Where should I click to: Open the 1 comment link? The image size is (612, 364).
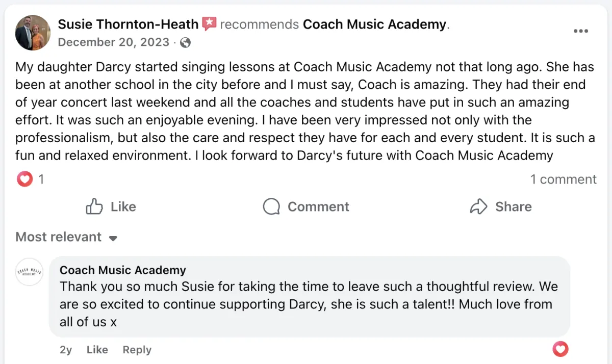point(563,179)
